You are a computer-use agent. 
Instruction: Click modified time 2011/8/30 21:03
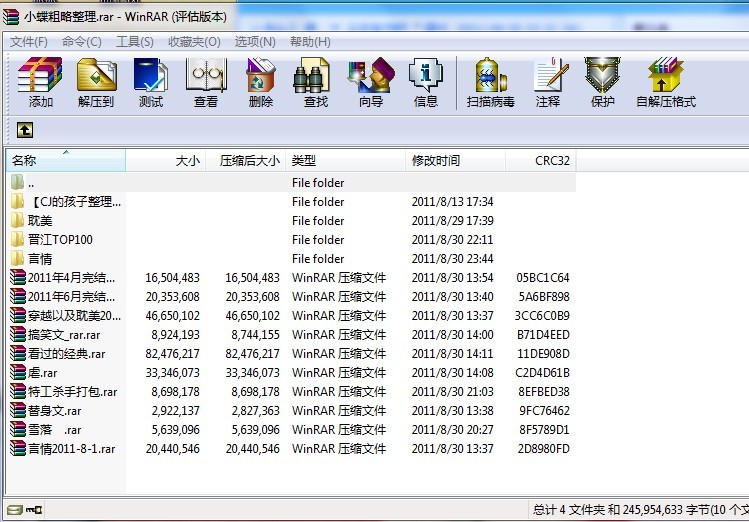(x=452, y=392)
